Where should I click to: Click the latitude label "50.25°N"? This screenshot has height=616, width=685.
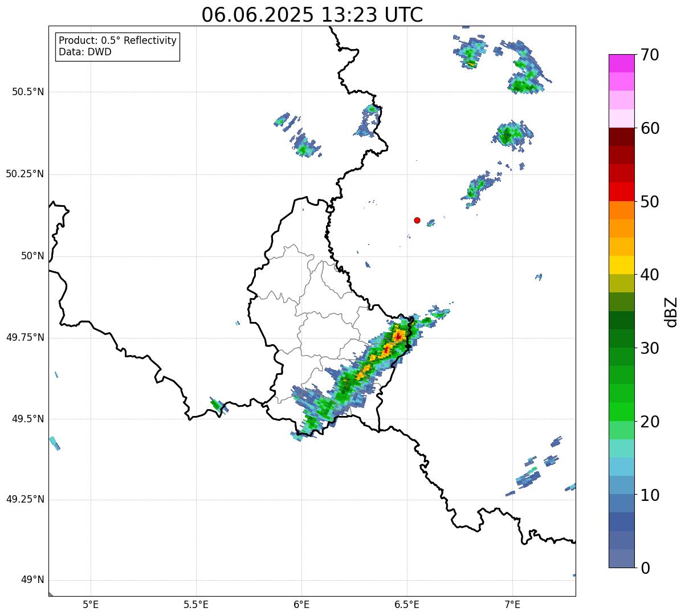[x=25, y=174]
